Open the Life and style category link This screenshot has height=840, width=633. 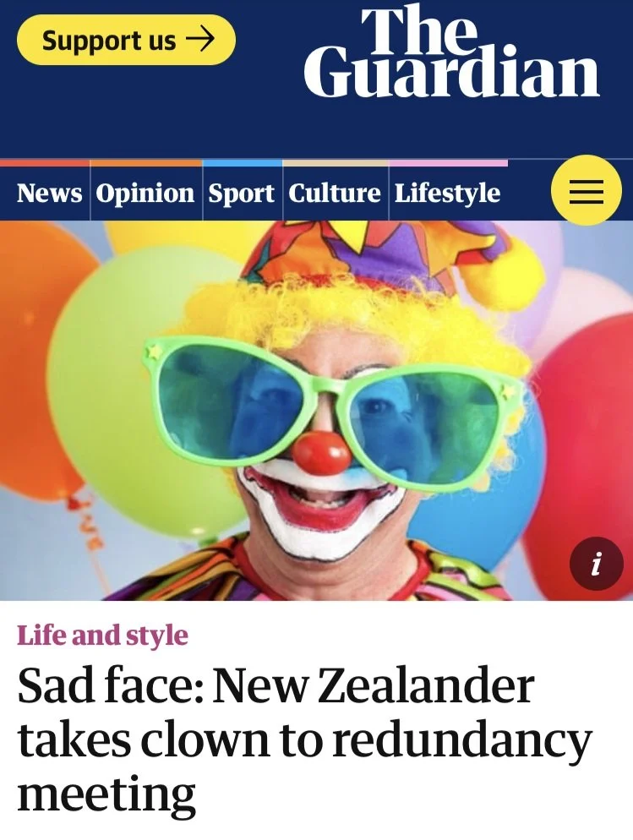click(x=102, y=635)
